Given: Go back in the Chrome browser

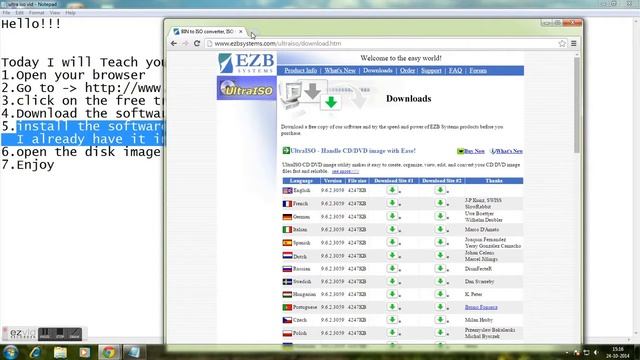Looking at the screenshot, I should click(174, 43).
